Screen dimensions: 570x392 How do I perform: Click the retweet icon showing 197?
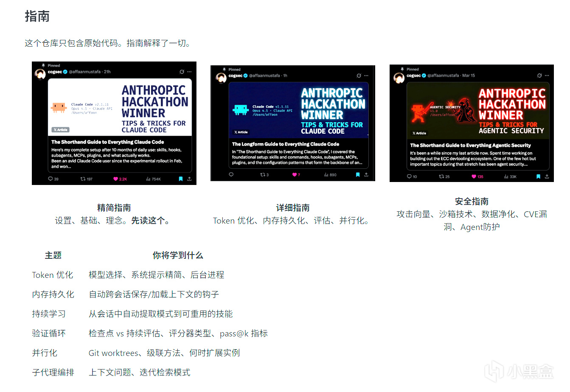coord(83,179)
